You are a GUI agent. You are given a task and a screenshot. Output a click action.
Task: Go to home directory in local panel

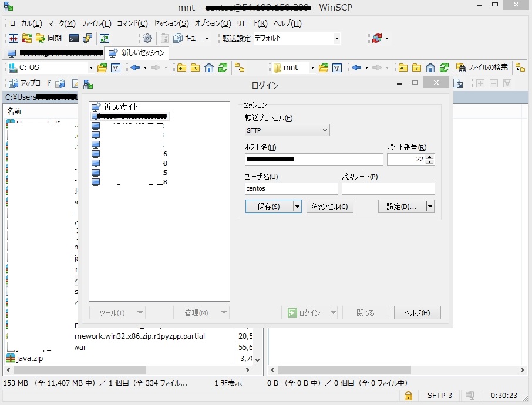[x=209, y=68]
